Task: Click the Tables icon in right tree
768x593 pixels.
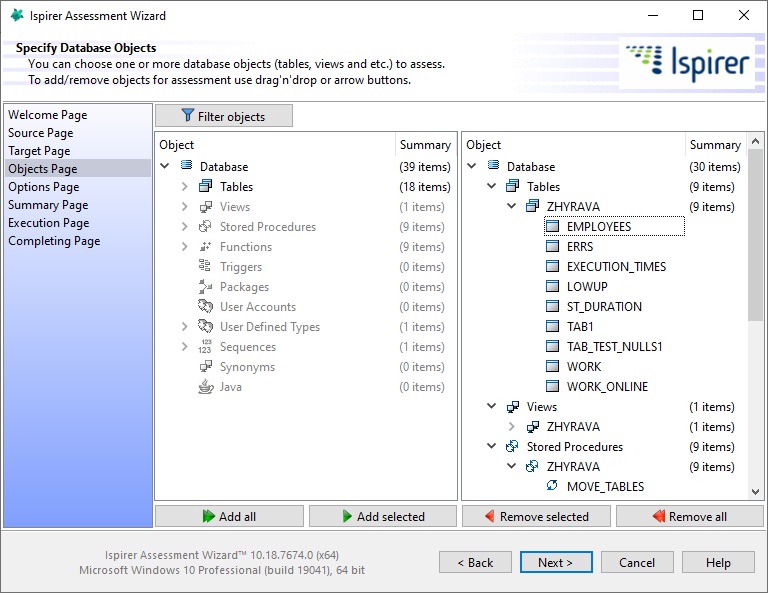Action: (x=513, y=186)
